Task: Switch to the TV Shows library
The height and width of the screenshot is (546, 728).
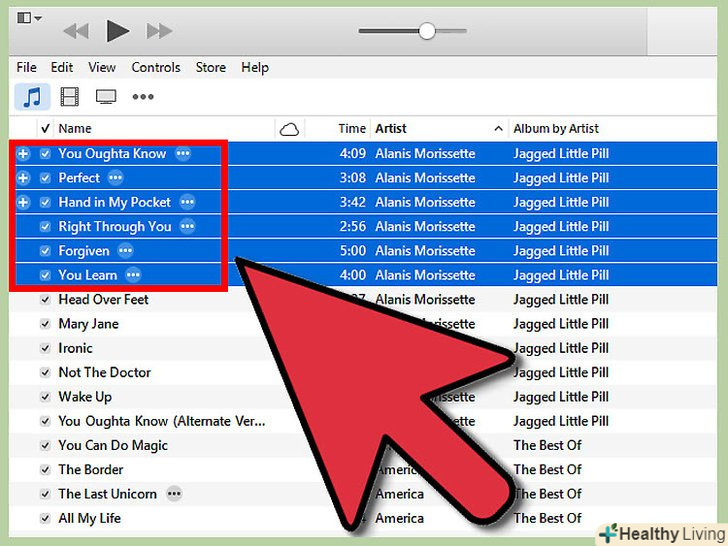Action: point(106,97)
